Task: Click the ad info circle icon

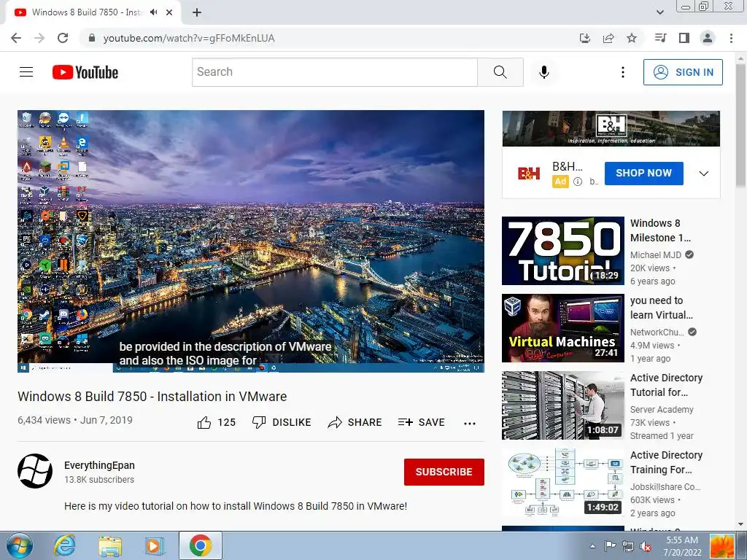Action: click(578, 182)
